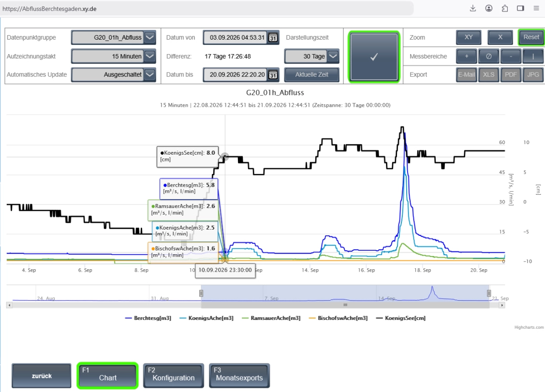Expand the Automatisches Update dropdown
Viewport: 545px width, 392px height.
coord(150,74)
